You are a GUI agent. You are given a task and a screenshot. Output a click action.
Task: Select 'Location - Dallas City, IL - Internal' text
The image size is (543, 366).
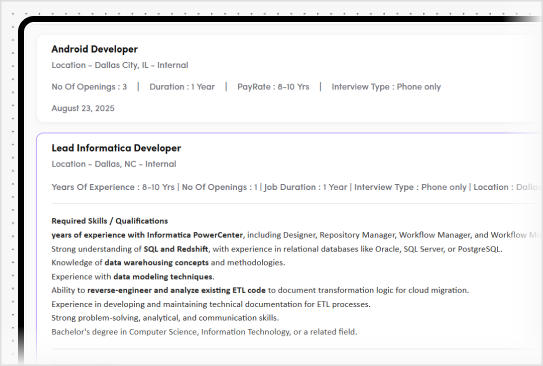120,65
